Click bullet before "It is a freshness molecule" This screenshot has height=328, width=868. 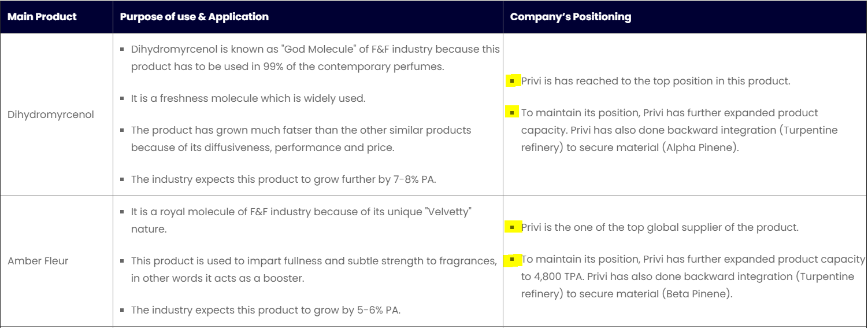click(123, 98)
